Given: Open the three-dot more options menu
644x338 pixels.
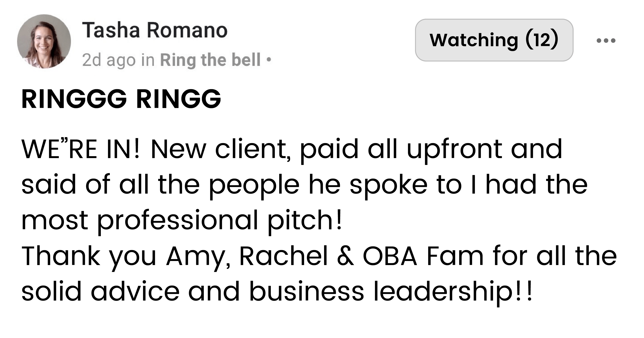Looking at the screenshot, I should click(x=606, y=40).
